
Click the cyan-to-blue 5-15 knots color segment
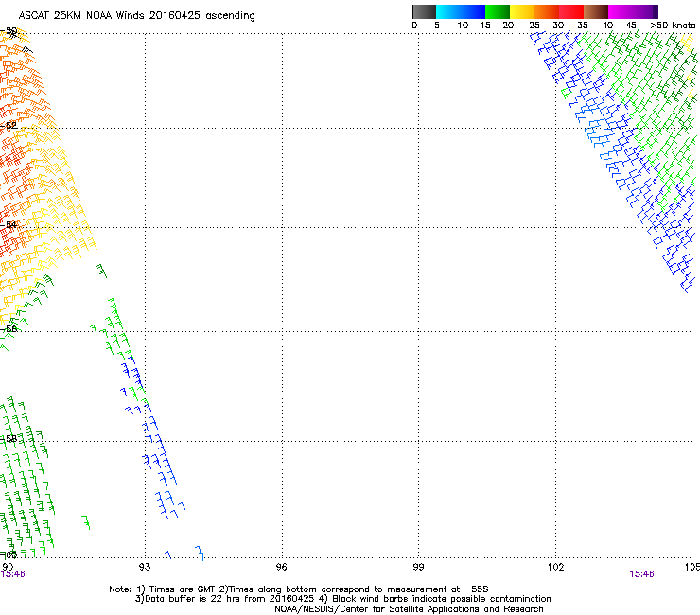(461, 11)
